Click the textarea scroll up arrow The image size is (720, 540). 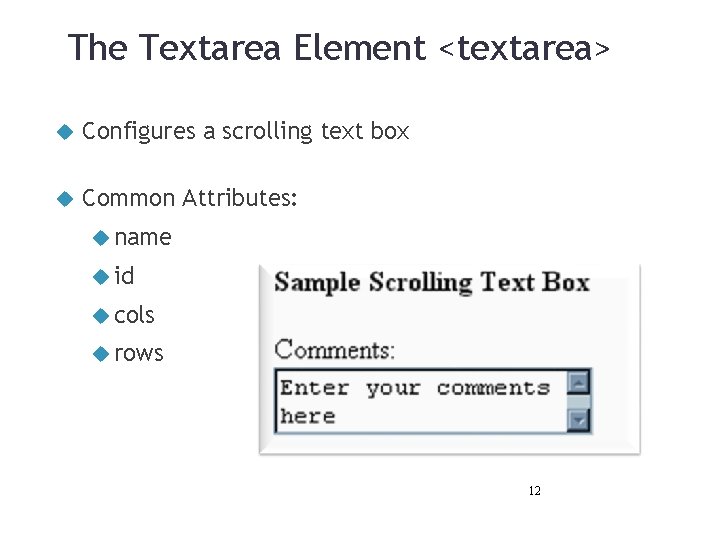[578, 383]
